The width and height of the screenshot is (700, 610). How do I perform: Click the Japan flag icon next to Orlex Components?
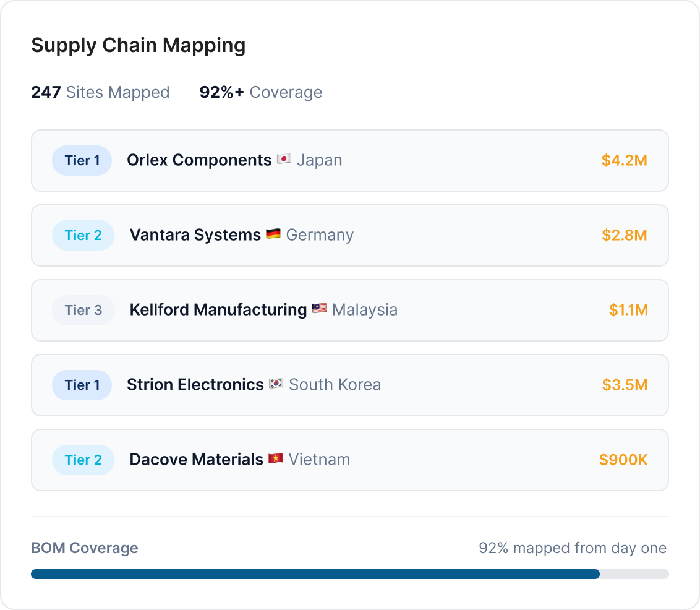[284, 160]
